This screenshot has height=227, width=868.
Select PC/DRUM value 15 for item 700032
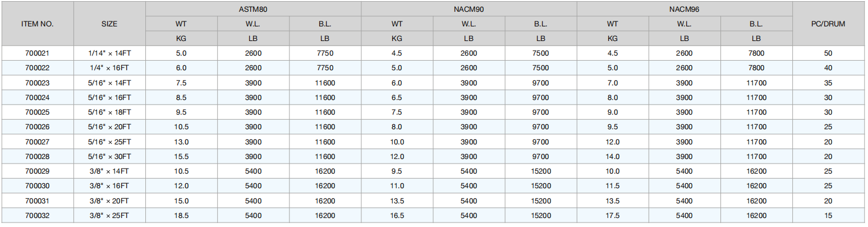coord(828,215)
